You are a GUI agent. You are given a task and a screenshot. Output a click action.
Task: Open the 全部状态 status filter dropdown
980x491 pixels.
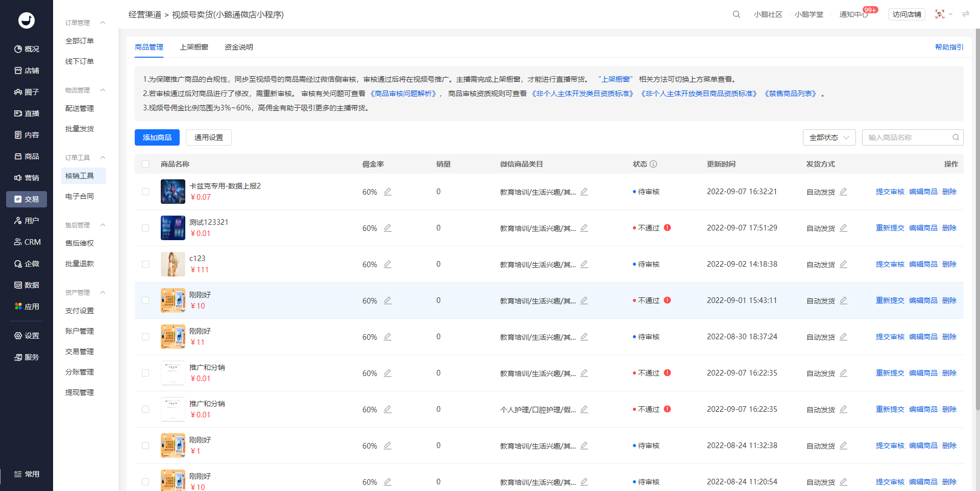point(829,137)
